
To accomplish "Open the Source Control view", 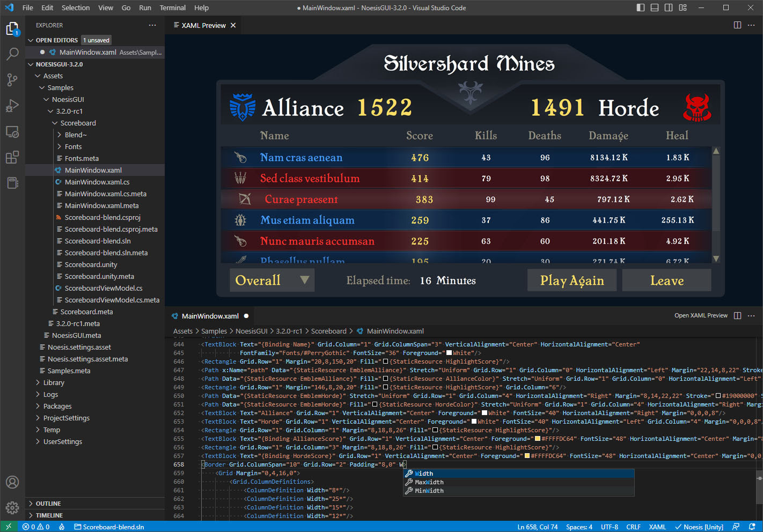I will pyautogui.click(x=12, y=80).
